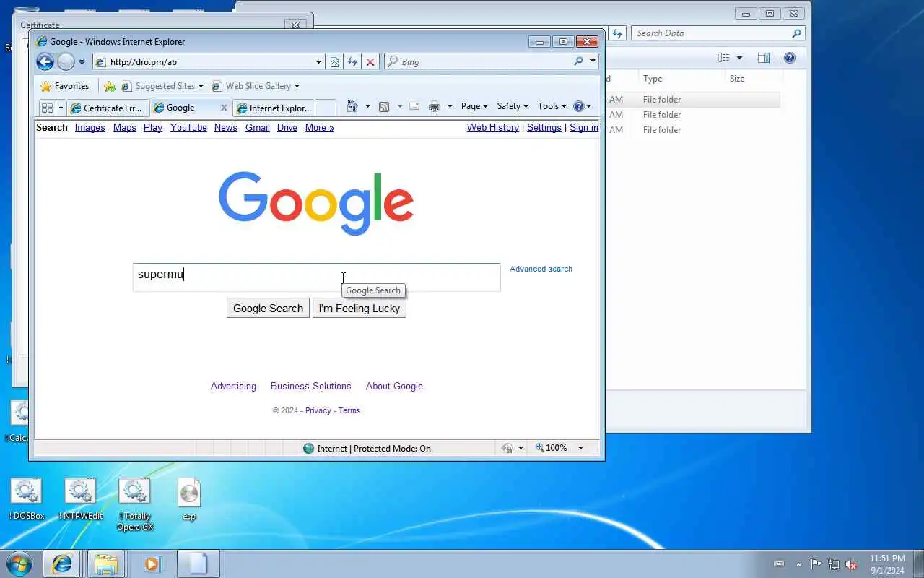Sort by the Size column header

754,79
